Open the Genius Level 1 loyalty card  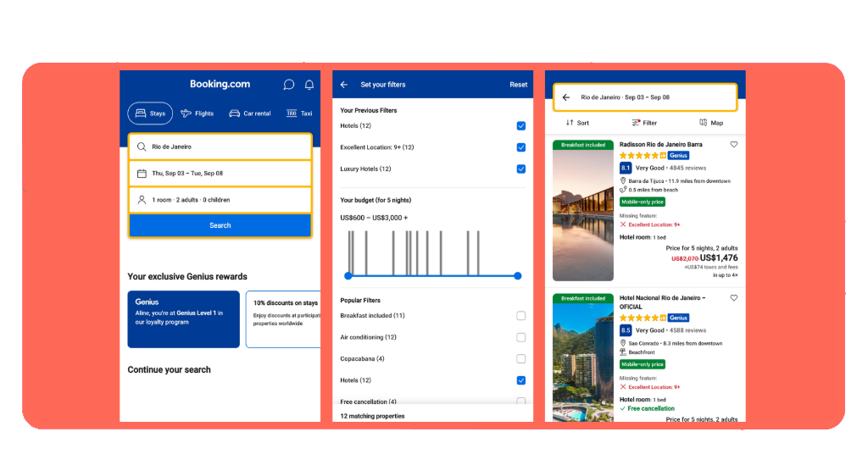point(184,319)
